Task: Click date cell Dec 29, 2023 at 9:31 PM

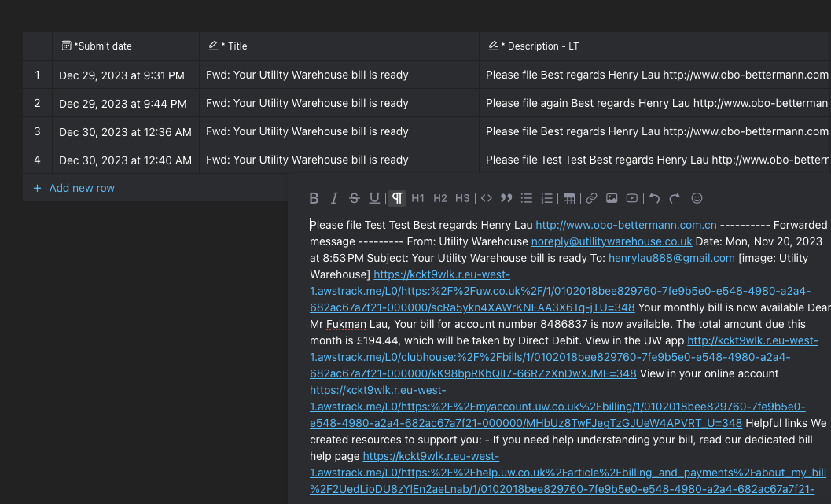Action: (x=126, y=75)
